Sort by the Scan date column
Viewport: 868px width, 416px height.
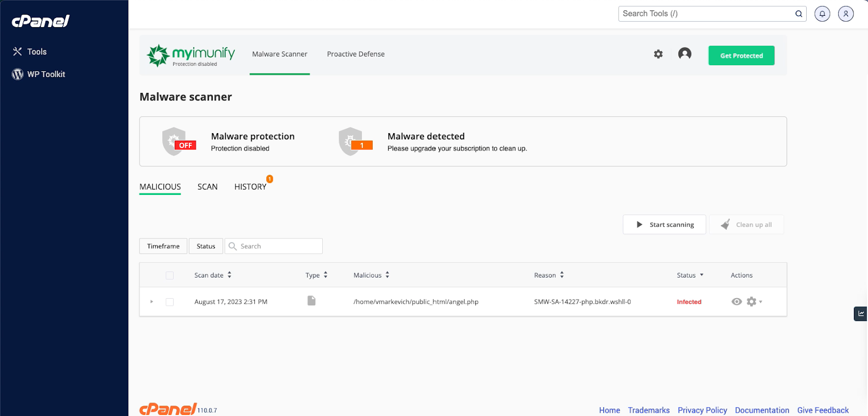(x=213, y=275)
